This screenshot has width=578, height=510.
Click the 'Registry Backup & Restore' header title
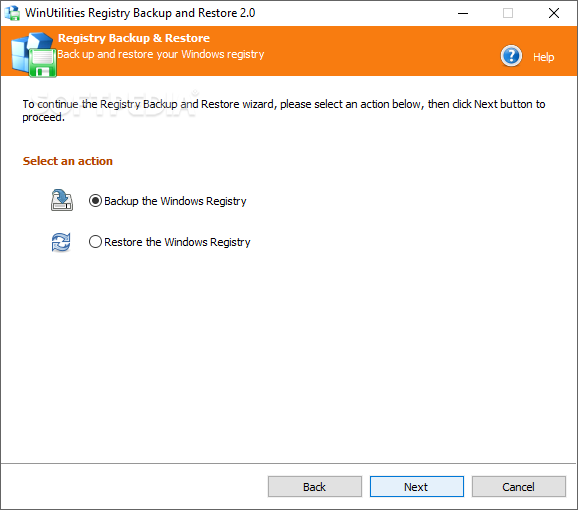[134, 38]
